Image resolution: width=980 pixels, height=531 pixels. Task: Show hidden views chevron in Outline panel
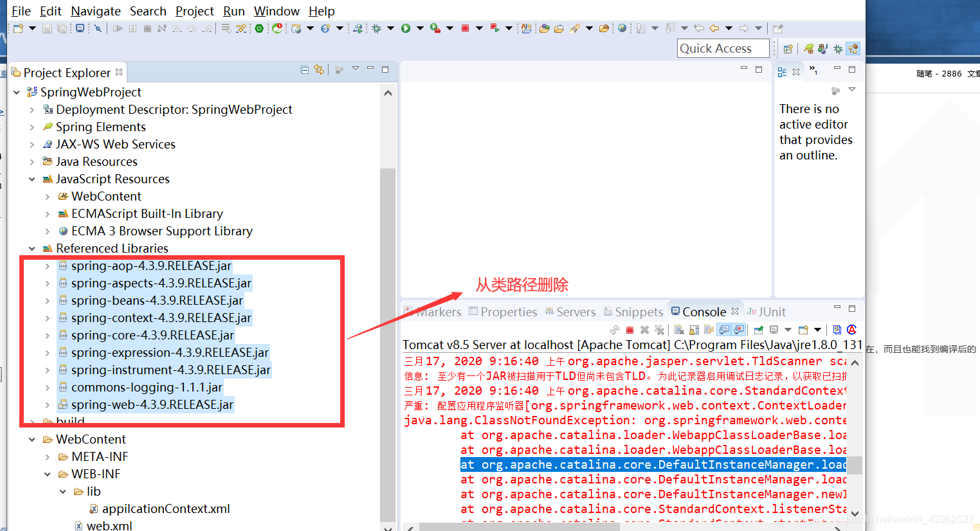[813, 69]
